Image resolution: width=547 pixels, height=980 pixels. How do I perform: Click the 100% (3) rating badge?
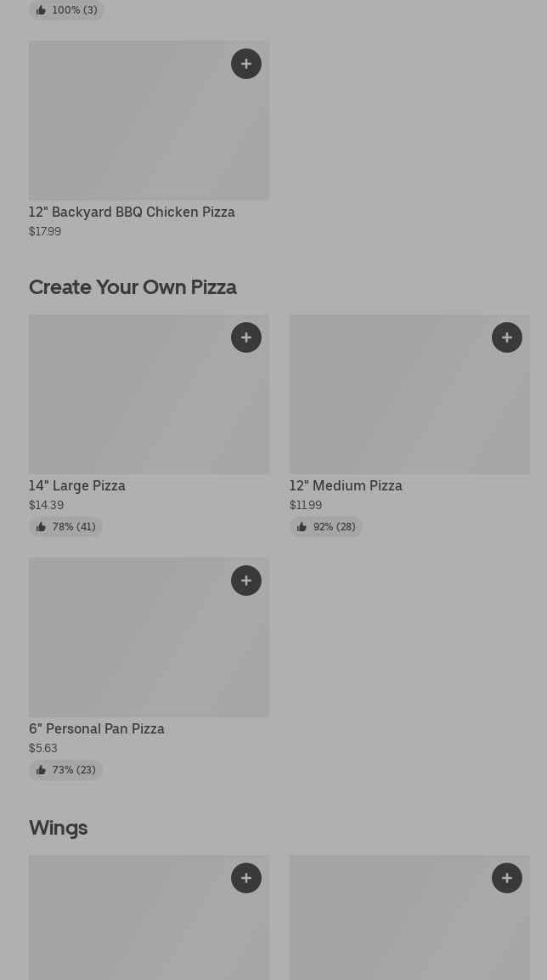point(66,10)
